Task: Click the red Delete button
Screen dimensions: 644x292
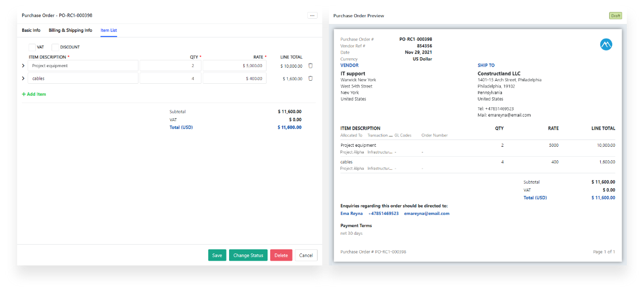Action: pyautogui.click(x=281, y=255)
